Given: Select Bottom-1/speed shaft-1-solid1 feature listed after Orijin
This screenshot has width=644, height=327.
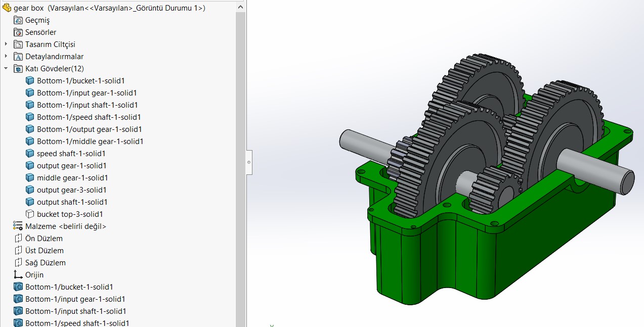Looking at the screenshot, I should pos(77,323).
